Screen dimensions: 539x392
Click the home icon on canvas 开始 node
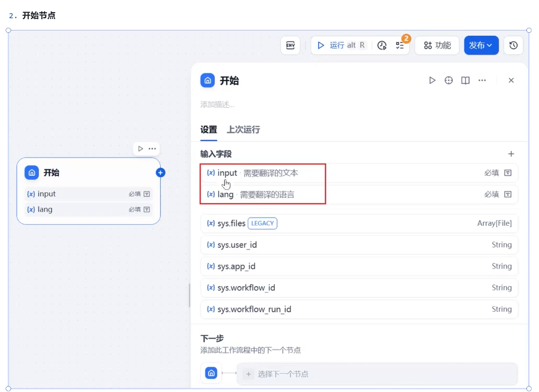click(x=32, y=173)
